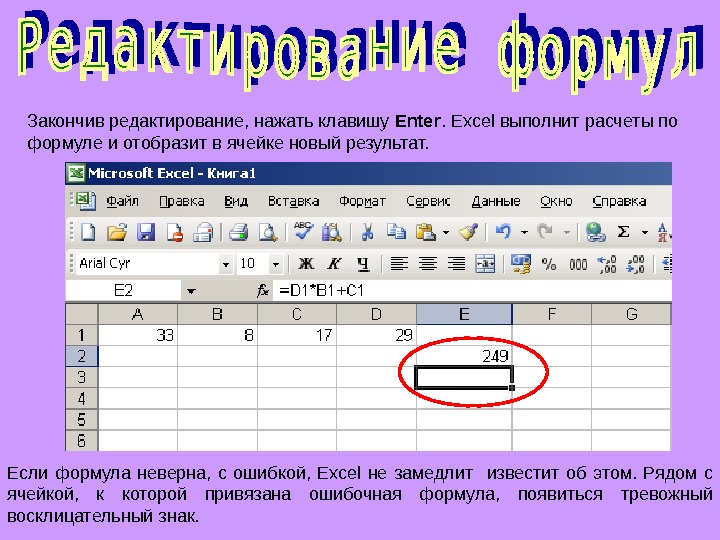Align text right

click(456, 264)
